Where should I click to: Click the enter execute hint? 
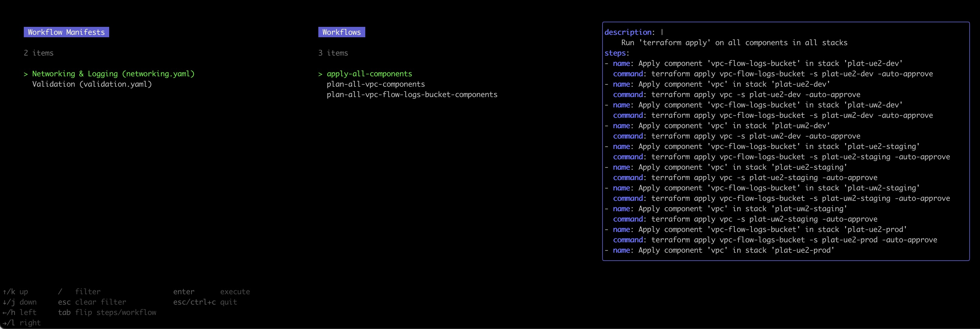click(x=211, y=292)
